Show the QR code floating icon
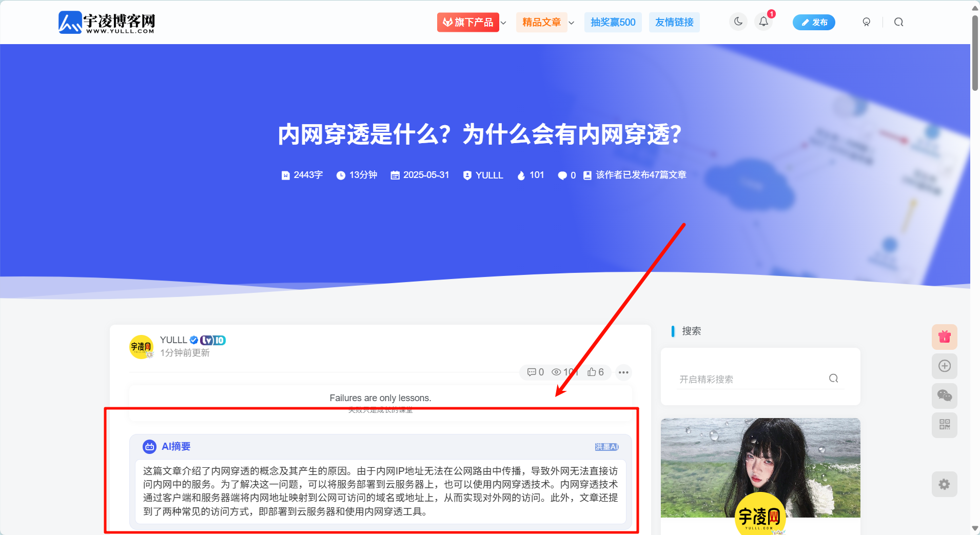The width and height of the screenshot is (980, 535). 944,425
